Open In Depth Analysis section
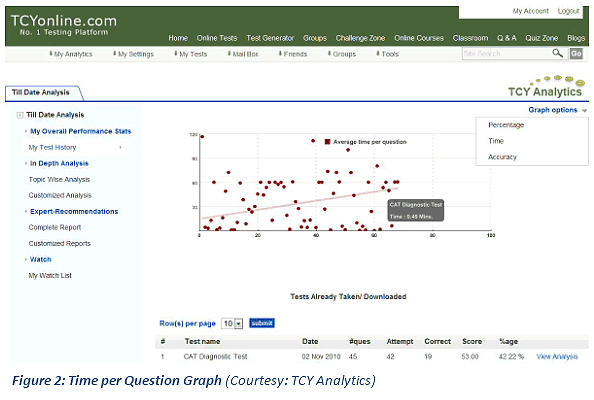Screen dimensions: 594x400 (x=59, y=163)
